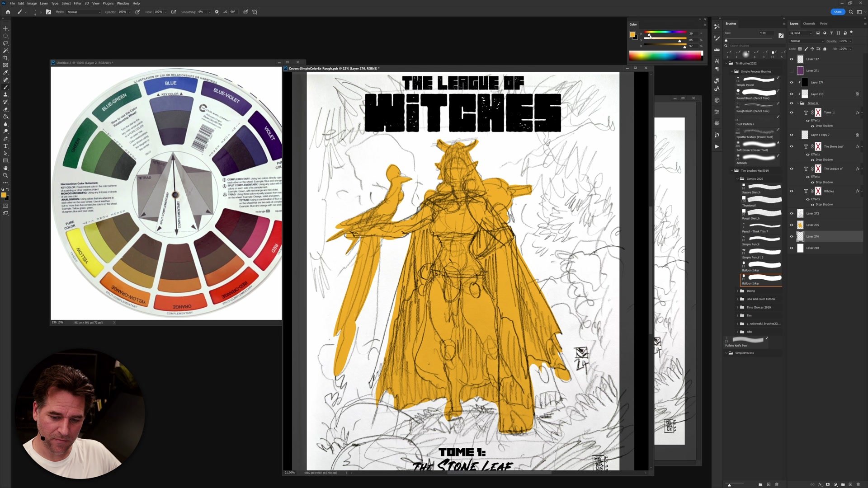Select the Paint Bucket tool
This screenshot has width=868, height=488.
point(5,117)
